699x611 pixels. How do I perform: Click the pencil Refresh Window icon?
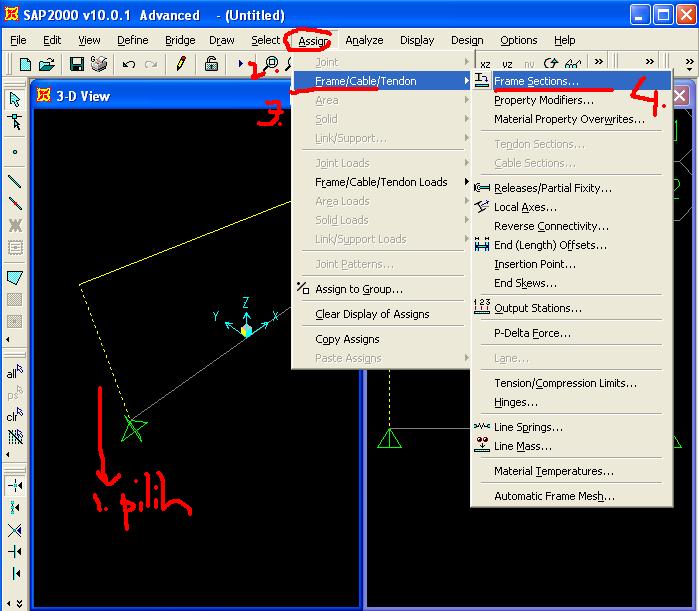(x=181, y=64)
